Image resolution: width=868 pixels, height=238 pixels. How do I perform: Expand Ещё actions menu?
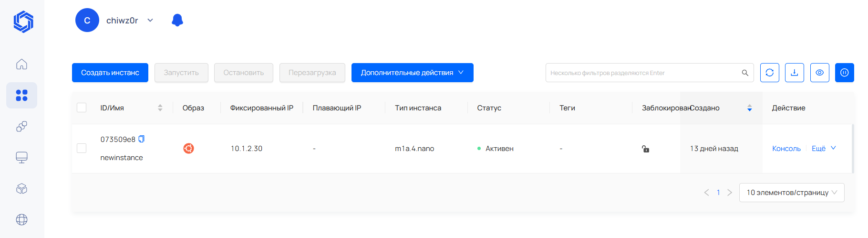click(x=824, y=149)
